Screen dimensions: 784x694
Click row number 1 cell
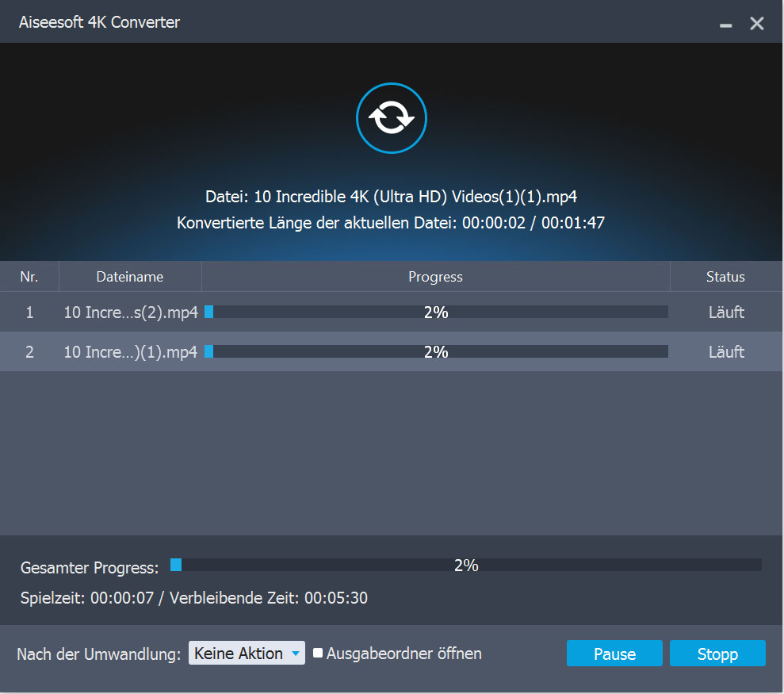(29, 312)
